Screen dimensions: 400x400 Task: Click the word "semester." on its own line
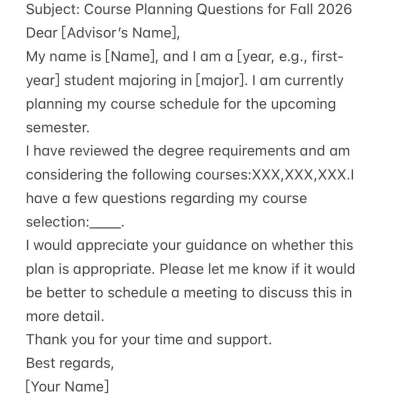[x=58, y=128]
